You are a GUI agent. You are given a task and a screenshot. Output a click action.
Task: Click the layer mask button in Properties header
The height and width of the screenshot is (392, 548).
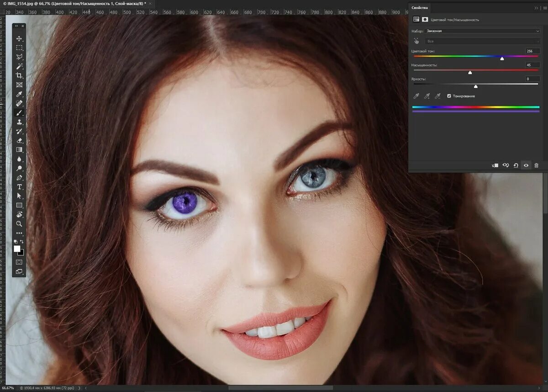(425, 20)
